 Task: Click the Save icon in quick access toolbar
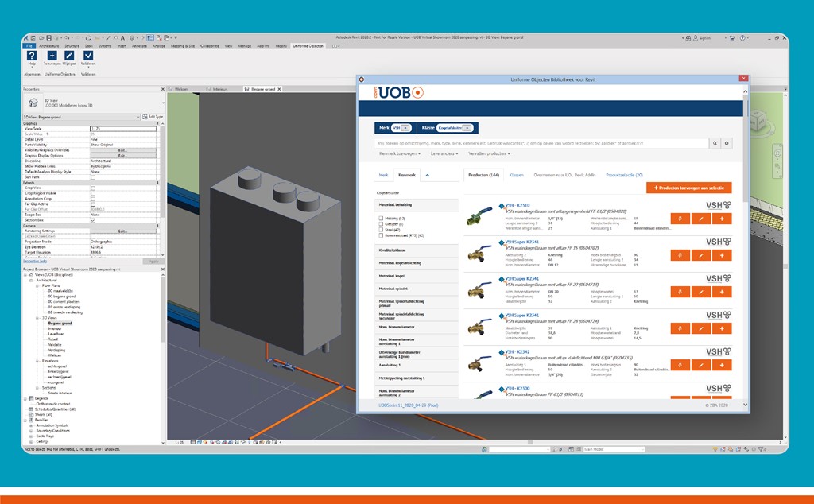click(48, 38)
